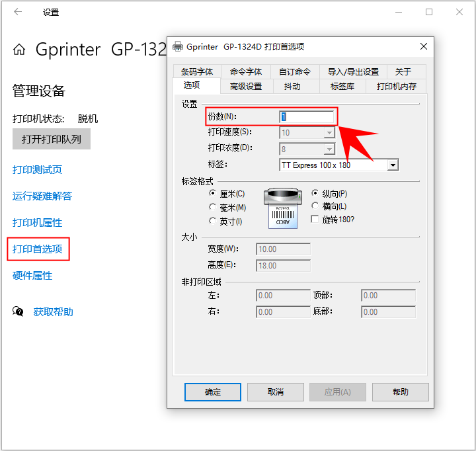Click the printer icon in dialog title bar
Image resolution: width=476 pixels, height=451 pixels.
178,46
